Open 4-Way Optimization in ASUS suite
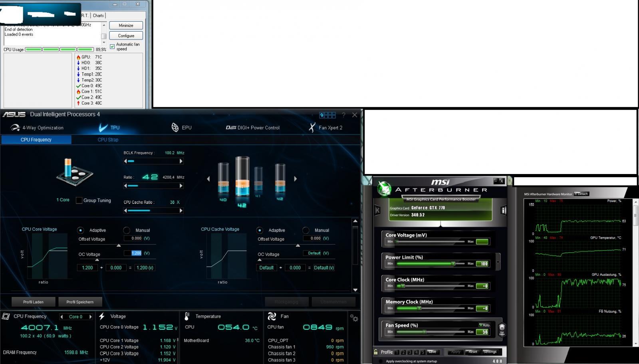639x364 pixels. pyautogui.click(x=37, y=128)
